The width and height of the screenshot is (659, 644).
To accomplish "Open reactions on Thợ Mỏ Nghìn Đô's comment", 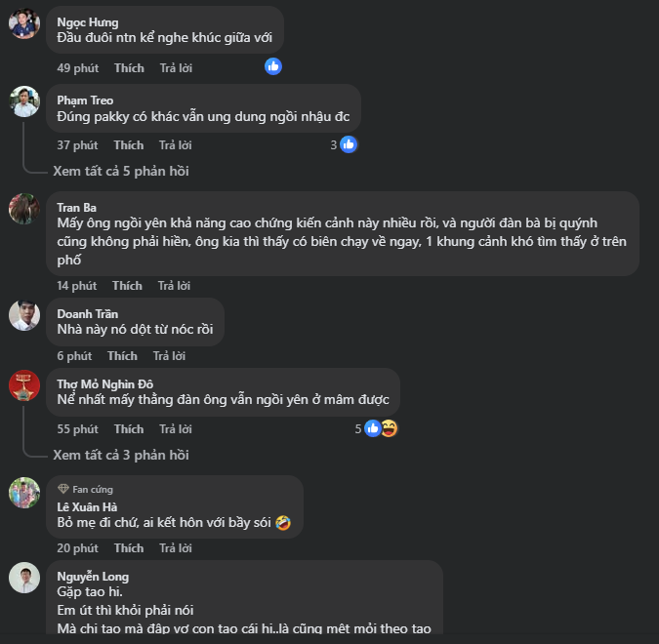I will [x=380, y=428].
